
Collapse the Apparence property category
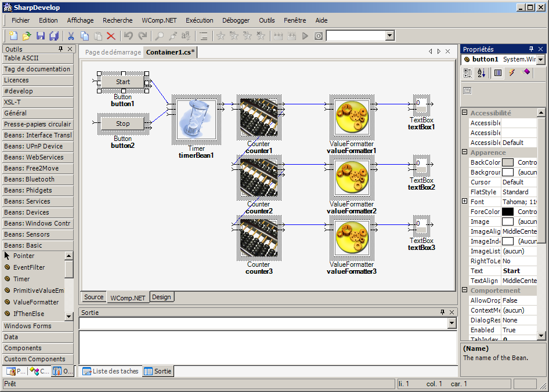[465, 152]
